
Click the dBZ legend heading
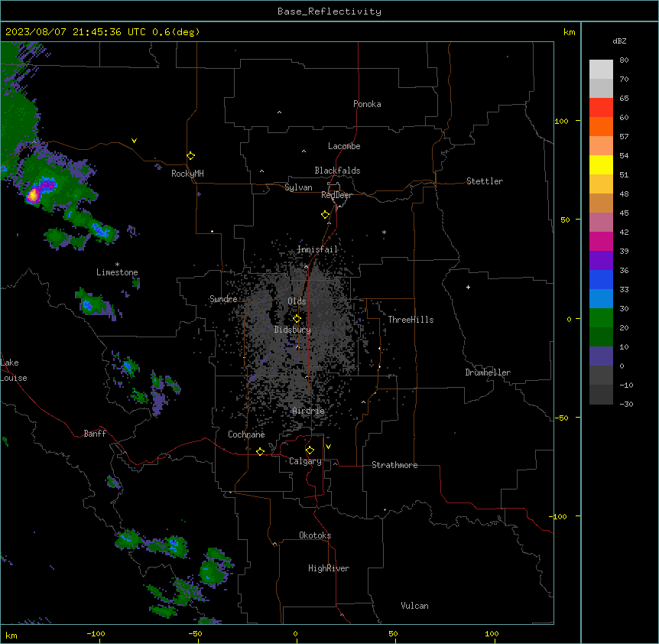(619, 41)
